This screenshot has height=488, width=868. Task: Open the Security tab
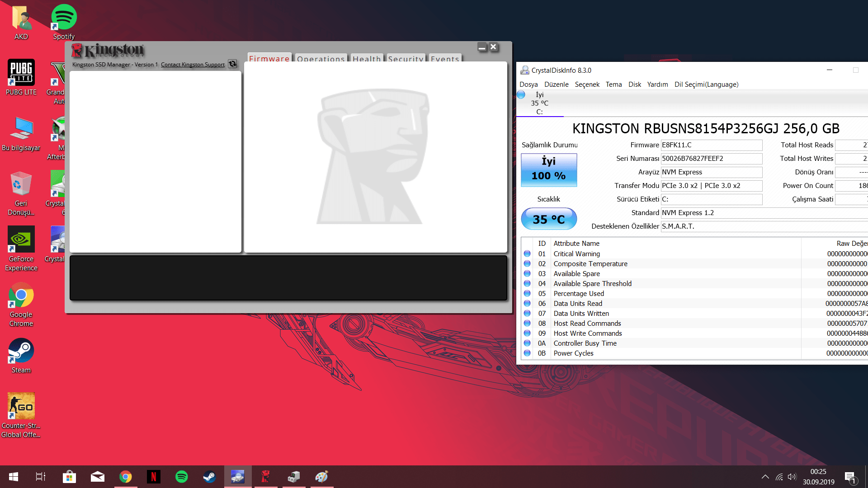[406, 58]
